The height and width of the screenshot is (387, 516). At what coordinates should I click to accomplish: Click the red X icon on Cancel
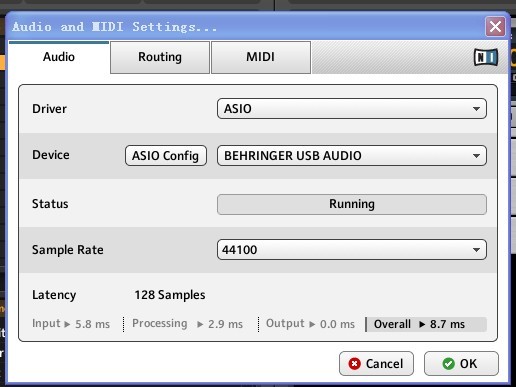tap(354, 363)
